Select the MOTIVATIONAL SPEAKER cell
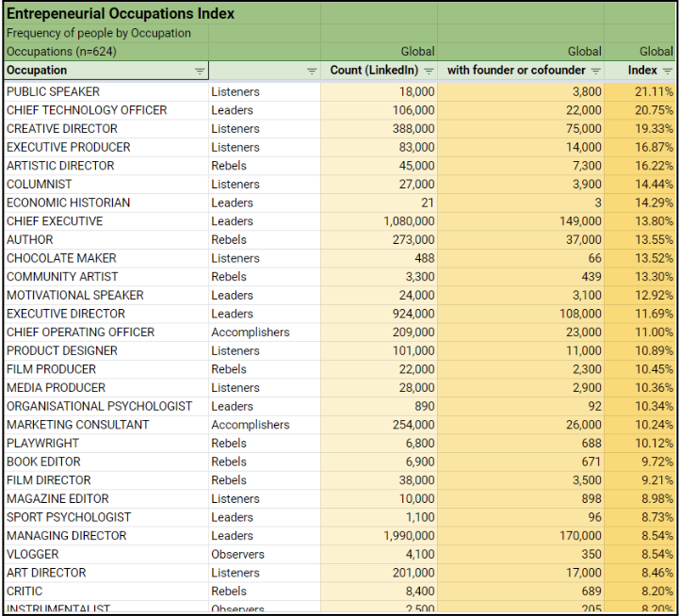Viewport: 680px width, 616px height. pos(106,296)
